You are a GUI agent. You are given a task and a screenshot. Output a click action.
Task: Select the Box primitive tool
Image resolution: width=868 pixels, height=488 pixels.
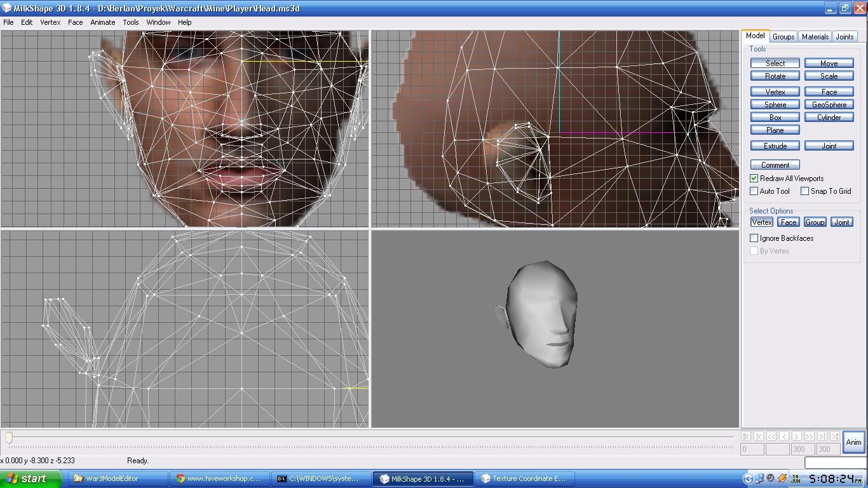pos(775,117)
